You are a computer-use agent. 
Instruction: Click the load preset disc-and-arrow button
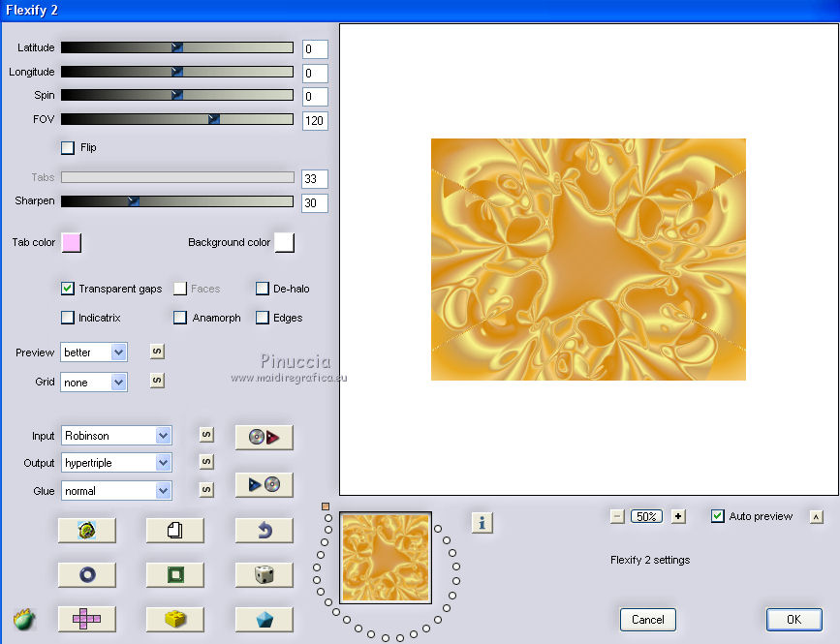point(264,438)
